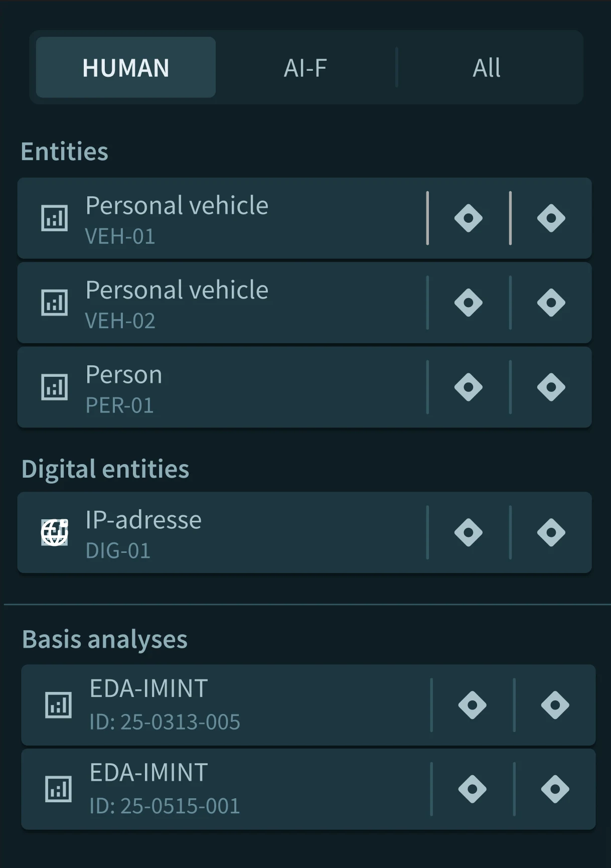Click chart icon of PER-01 Person

coord(54,387)
